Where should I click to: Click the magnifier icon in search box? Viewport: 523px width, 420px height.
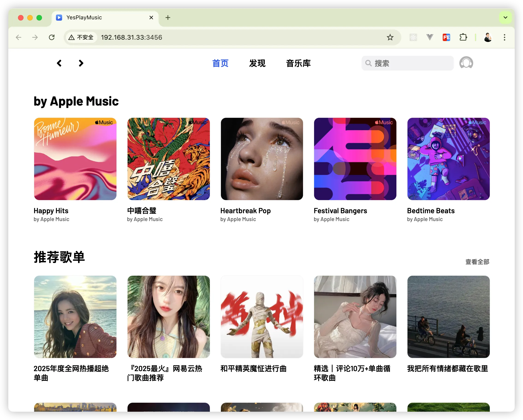pyautogui.click(x=368, y=63)
